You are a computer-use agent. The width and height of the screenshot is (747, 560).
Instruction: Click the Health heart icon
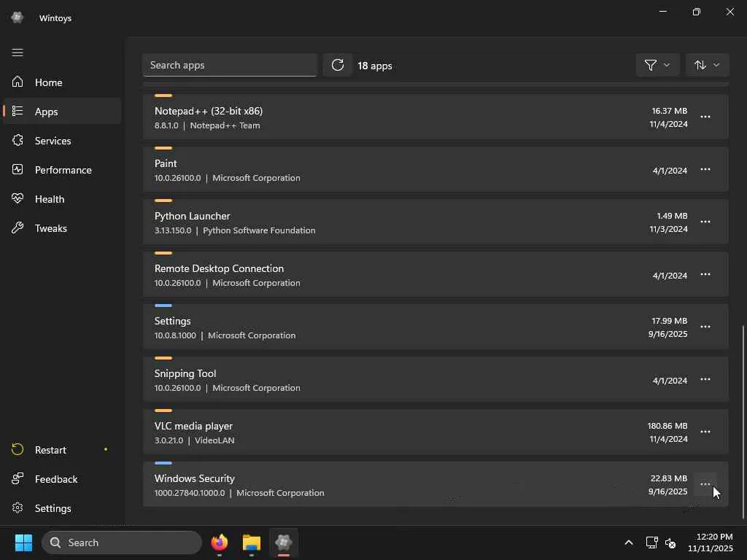[x=18, y=198]
